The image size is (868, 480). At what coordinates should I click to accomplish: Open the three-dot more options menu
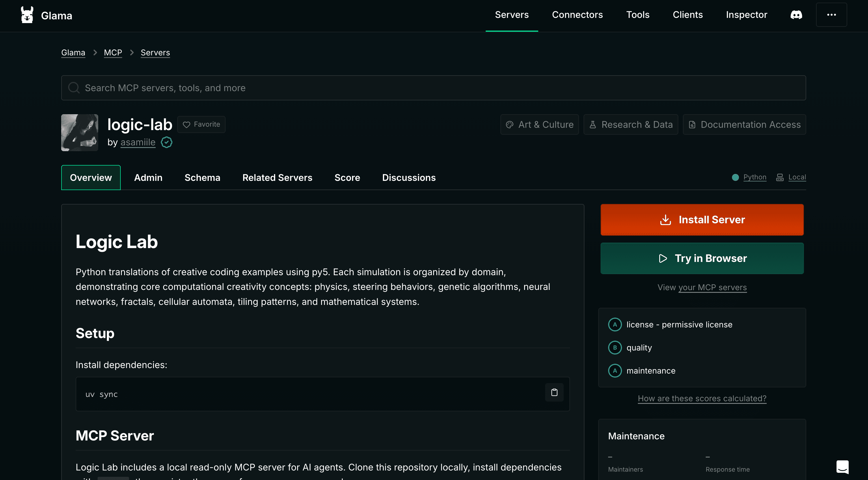point(831,15)
